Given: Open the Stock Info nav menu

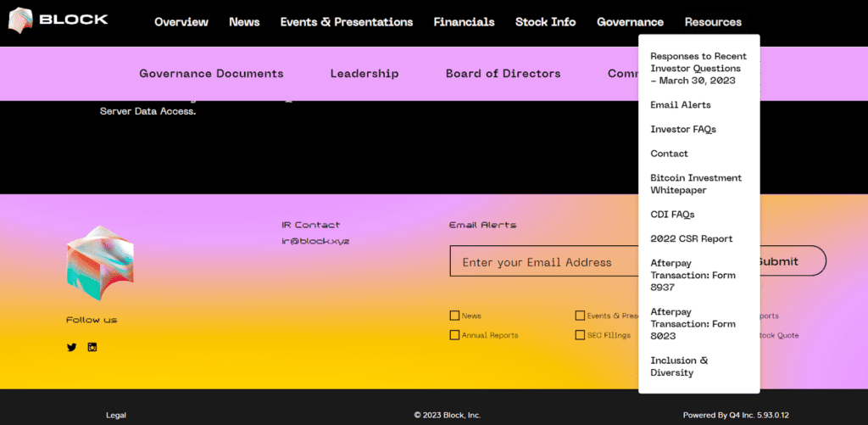Looking at the screenshot, I should [x=545, y=22].
